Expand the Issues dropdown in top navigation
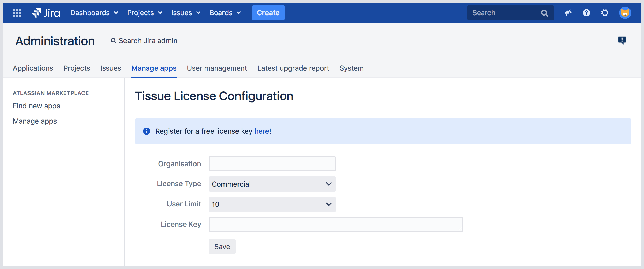The height and width of the screenshot is (269, 644). point(186,13)
